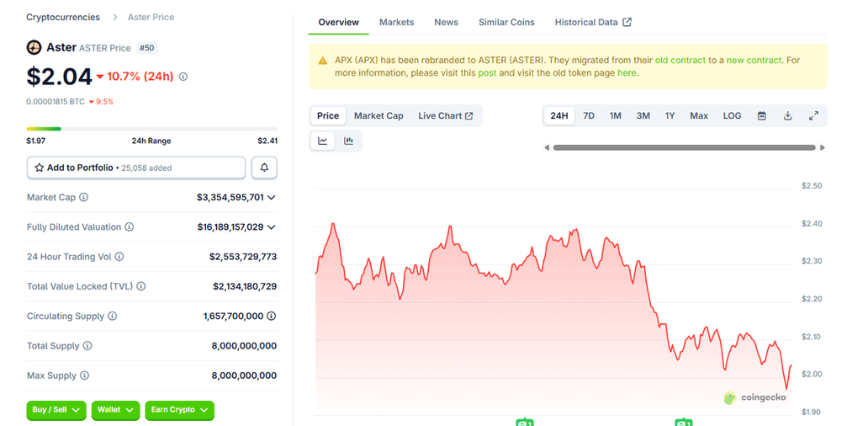868x426 pixels.
Task: Open the old token page here link
Action: pos(627,72)
